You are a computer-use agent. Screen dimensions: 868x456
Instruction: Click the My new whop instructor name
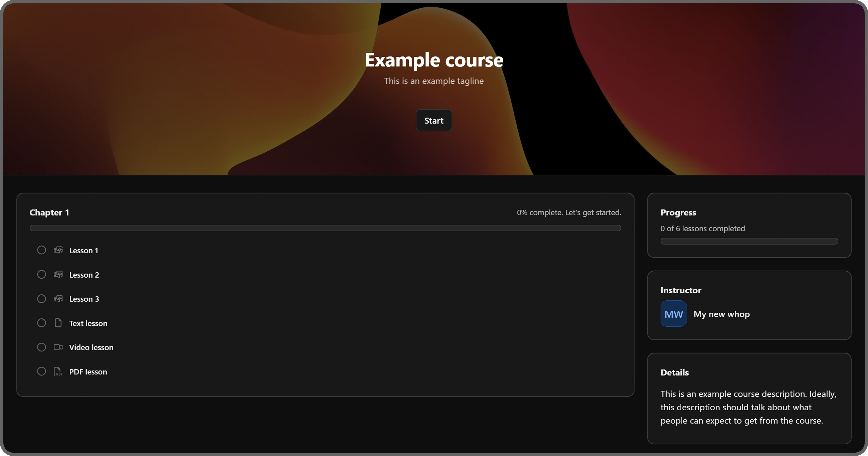[721, 314]
